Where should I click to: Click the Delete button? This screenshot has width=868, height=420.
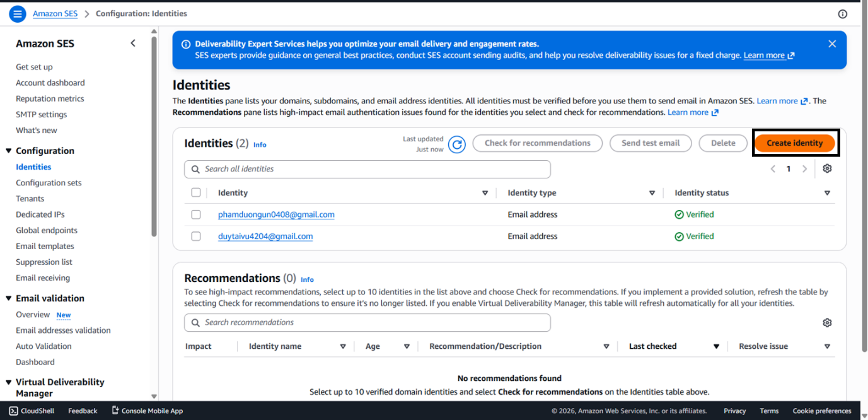click(723, 143)
